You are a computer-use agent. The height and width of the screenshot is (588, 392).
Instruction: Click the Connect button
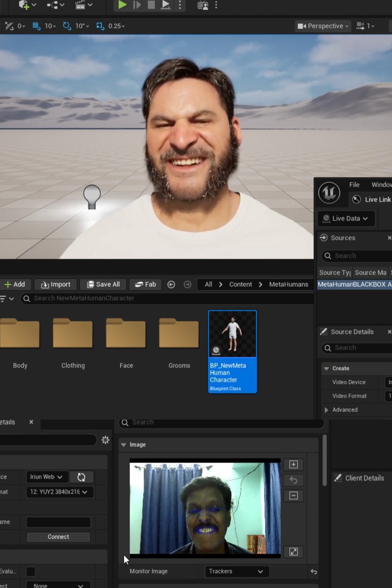coord(59,537)
